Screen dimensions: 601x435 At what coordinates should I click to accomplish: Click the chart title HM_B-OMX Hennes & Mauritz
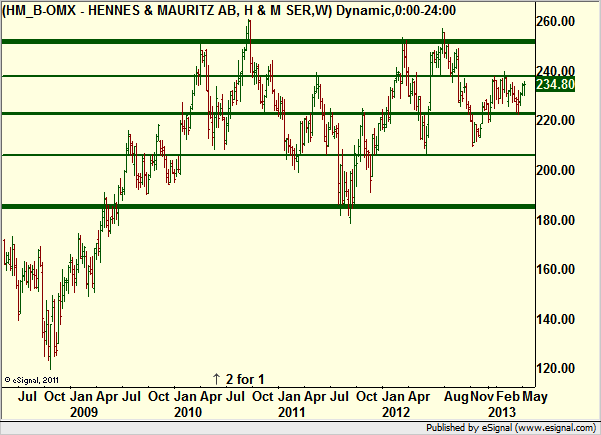229,10
